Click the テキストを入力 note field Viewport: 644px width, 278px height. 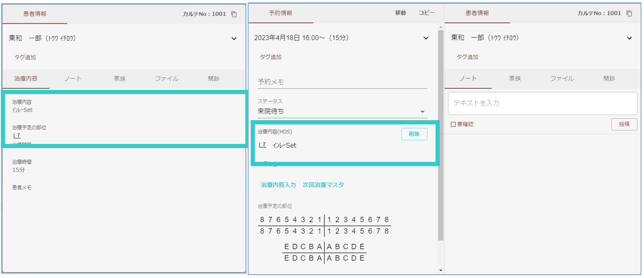click(542, 103)
